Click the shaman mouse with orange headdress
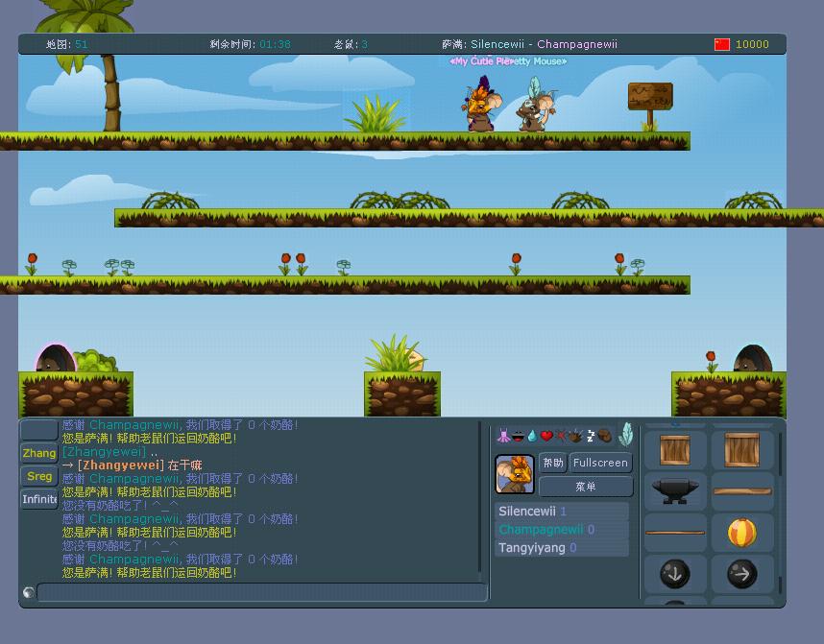This screenshot has height=644, width=824. 481,104
